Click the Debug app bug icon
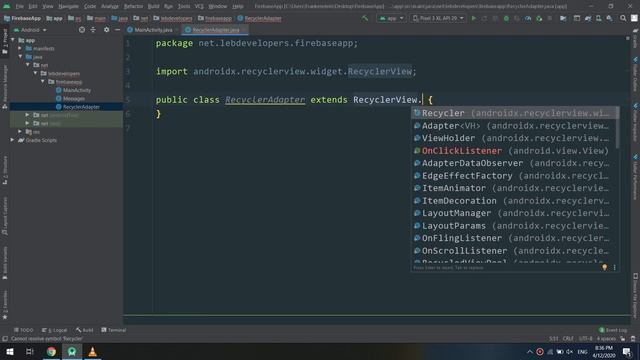 coord(506,18)
